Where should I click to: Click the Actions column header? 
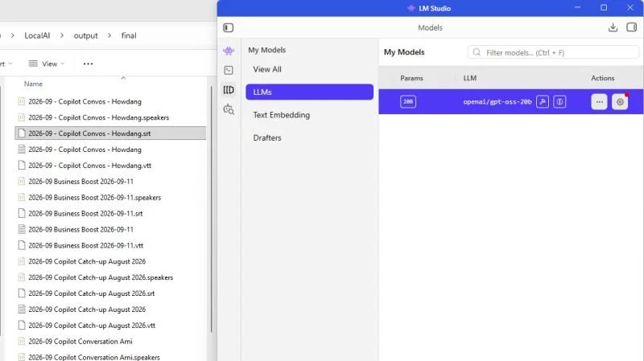pyautogui.click(x=602, y=78)
